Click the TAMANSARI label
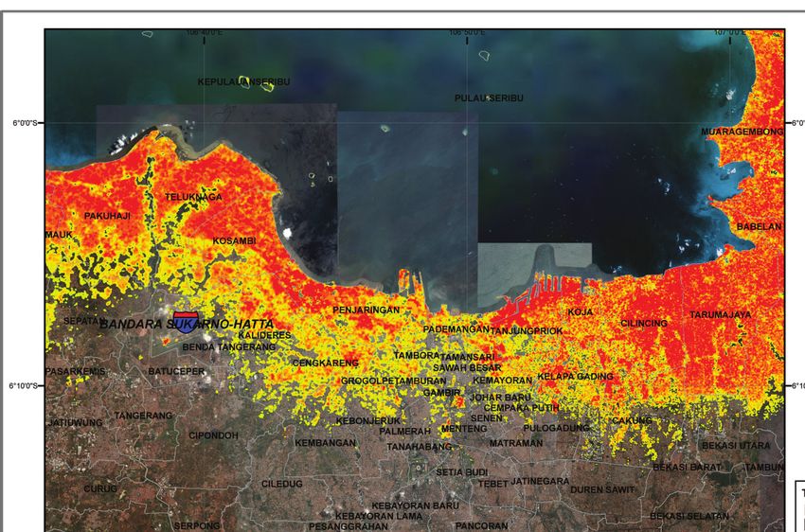805x532 pixels. point(468,357)
